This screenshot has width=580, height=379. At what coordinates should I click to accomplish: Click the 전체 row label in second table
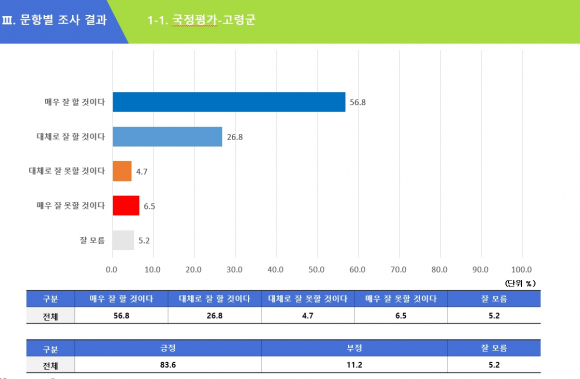tap(50, 365)
